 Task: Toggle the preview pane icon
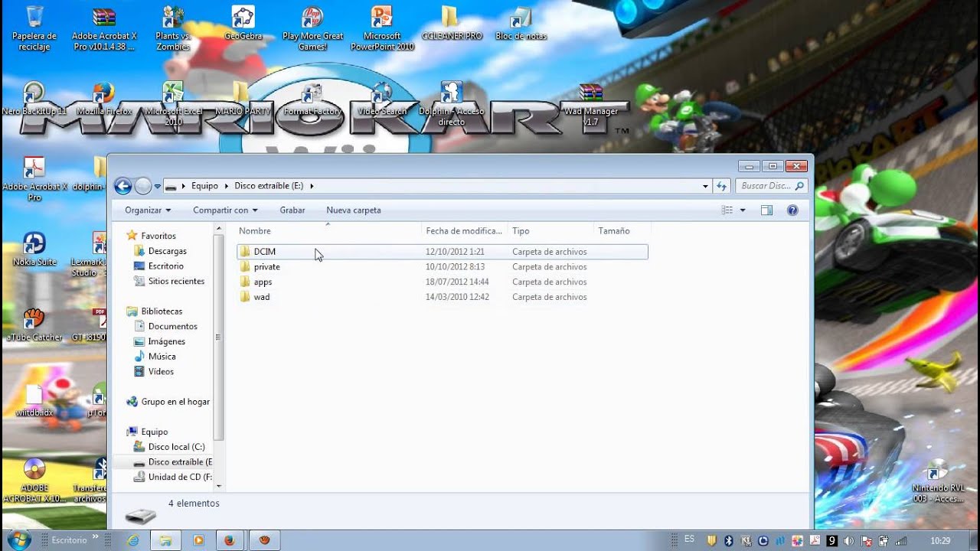766,210
